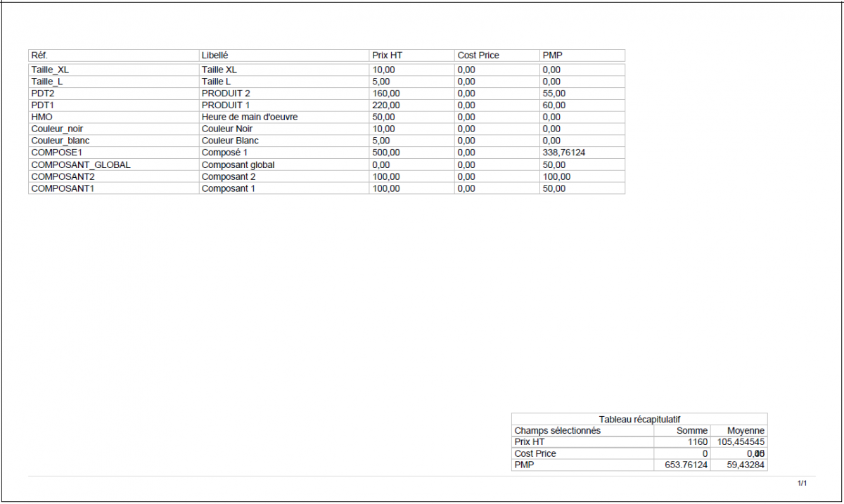Select the Champs sélectionnés header cell
Screen dimensions: 844x504
(x=557, y=431)
